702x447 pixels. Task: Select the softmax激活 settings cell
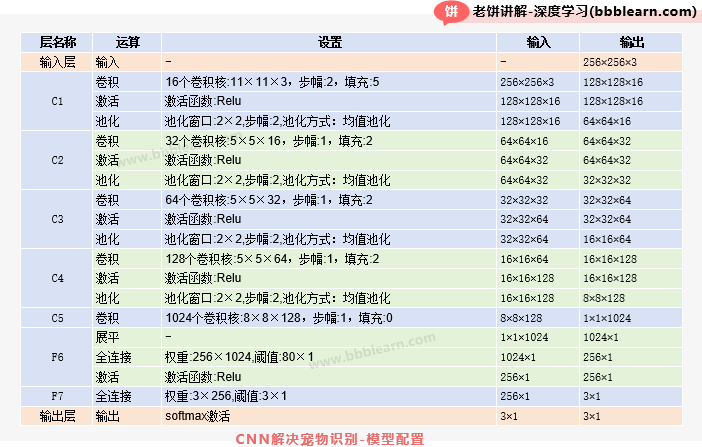[329, 416]
